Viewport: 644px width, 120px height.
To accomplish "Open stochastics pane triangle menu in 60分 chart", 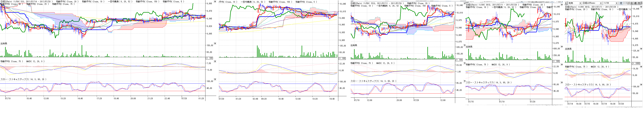I will click(641, 85).
